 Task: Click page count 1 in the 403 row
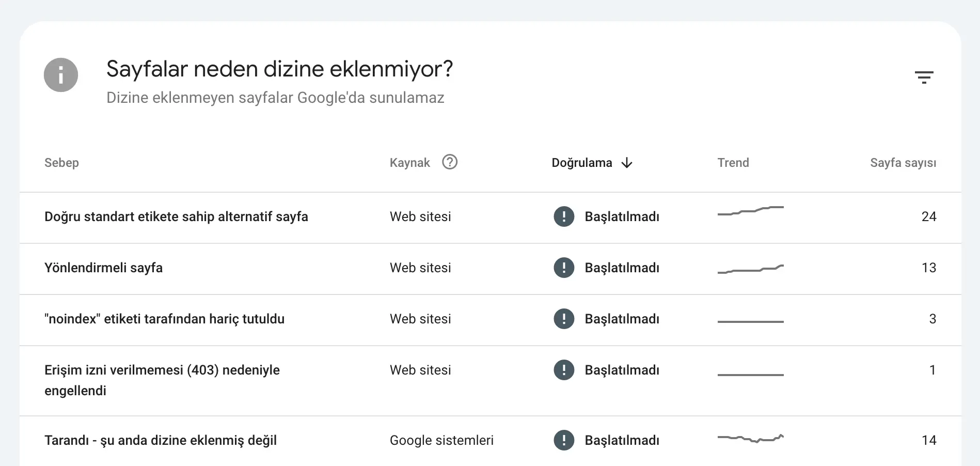tap(932, 370)
